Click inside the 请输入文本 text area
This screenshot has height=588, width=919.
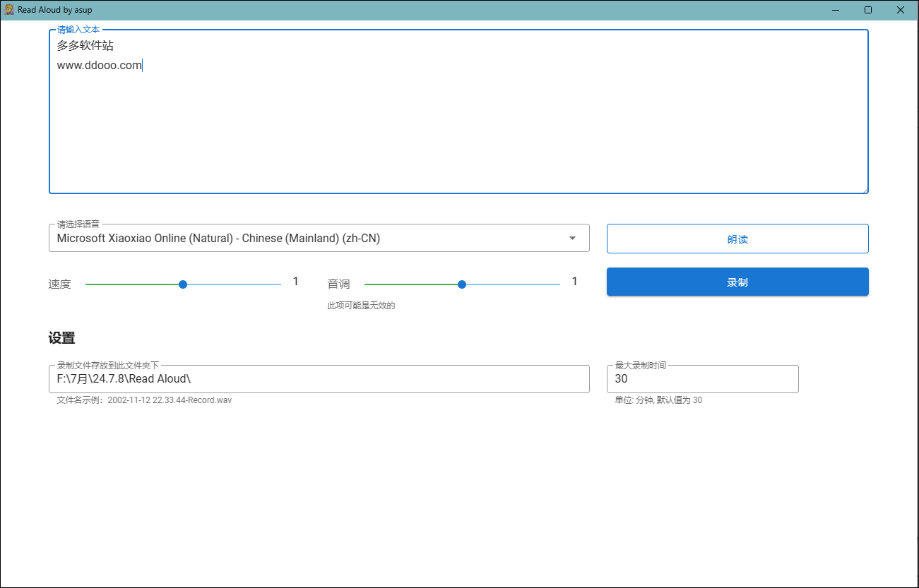point(458,112)
